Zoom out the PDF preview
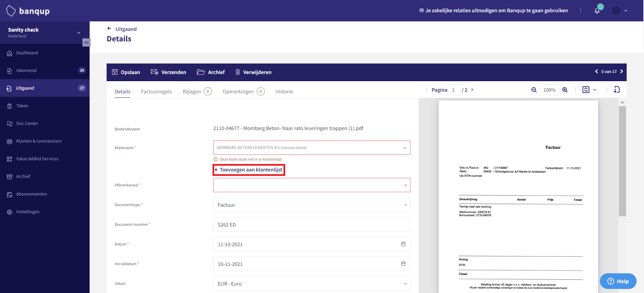 point(534,90)
